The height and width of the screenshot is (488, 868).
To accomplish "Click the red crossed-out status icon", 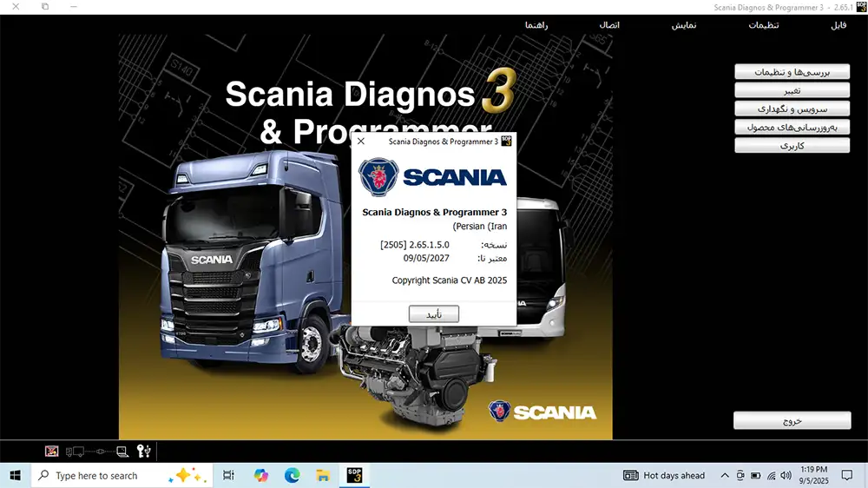I will coord(52,451).
